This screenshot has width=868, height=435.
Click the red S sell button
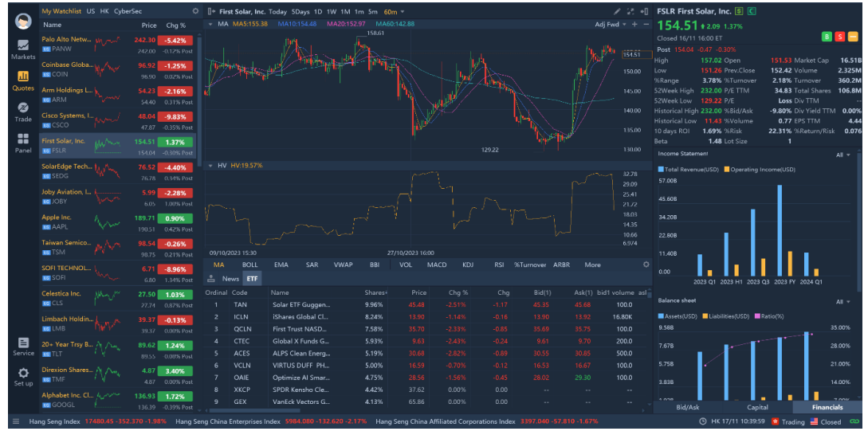(840, 37)
